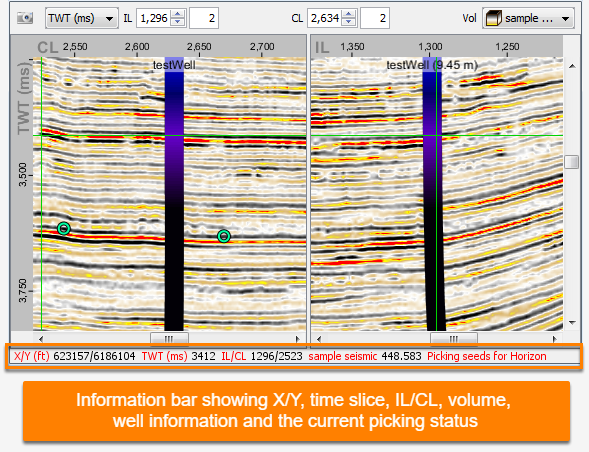
Task: Click the IL value field 1,296
Action: click(154, 18)
